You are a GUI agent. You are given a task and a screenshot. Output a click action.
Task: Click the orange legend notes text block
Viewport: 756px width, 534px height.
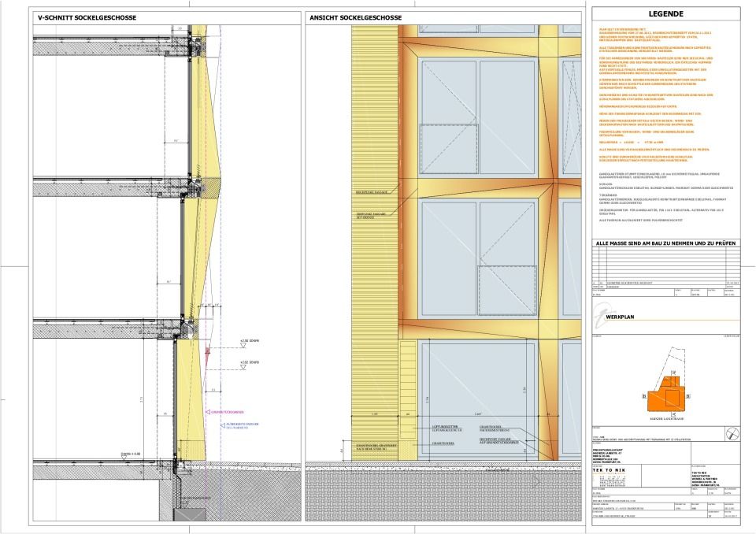tap(654, 95)
